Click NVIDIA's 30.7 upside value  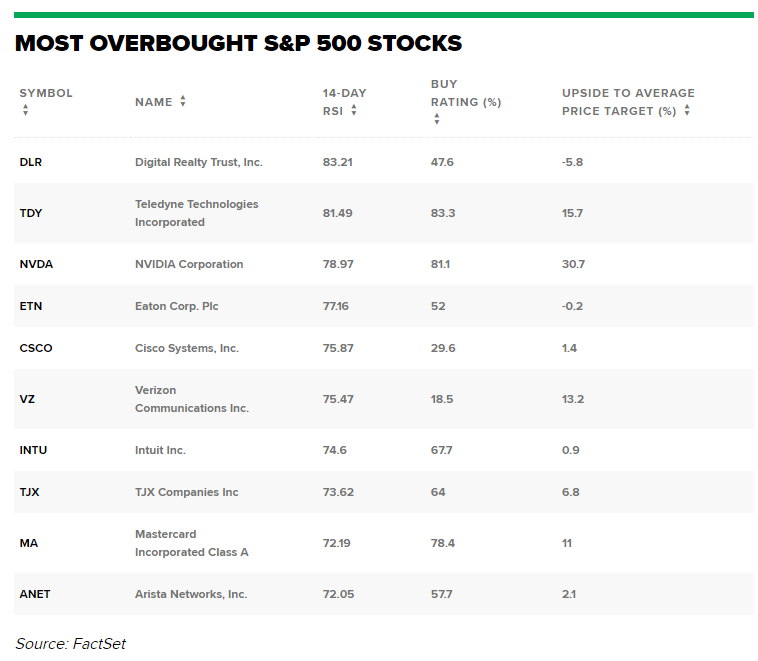coord(573,265)
